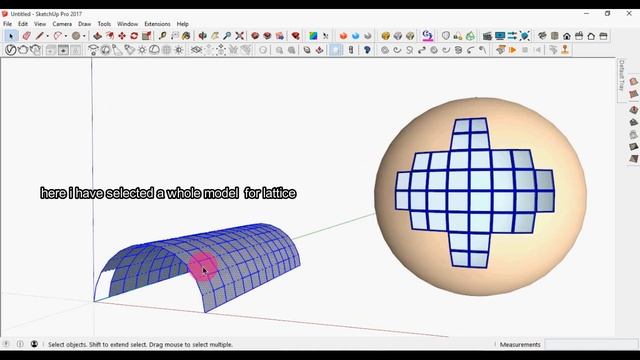Open the Paint Bucket tool
Screen dimensions: 640x360
coord(187,36)
